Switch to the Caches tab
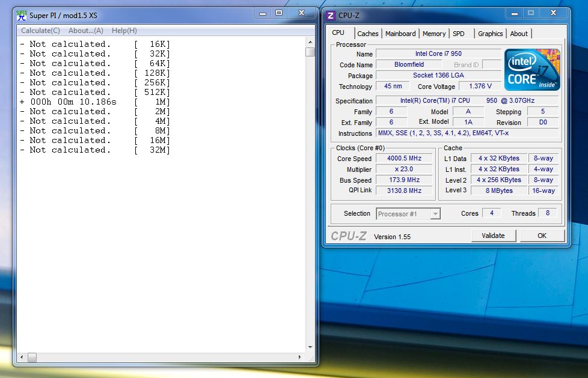This screenshot has width=588, height=378. coord(367,34)
